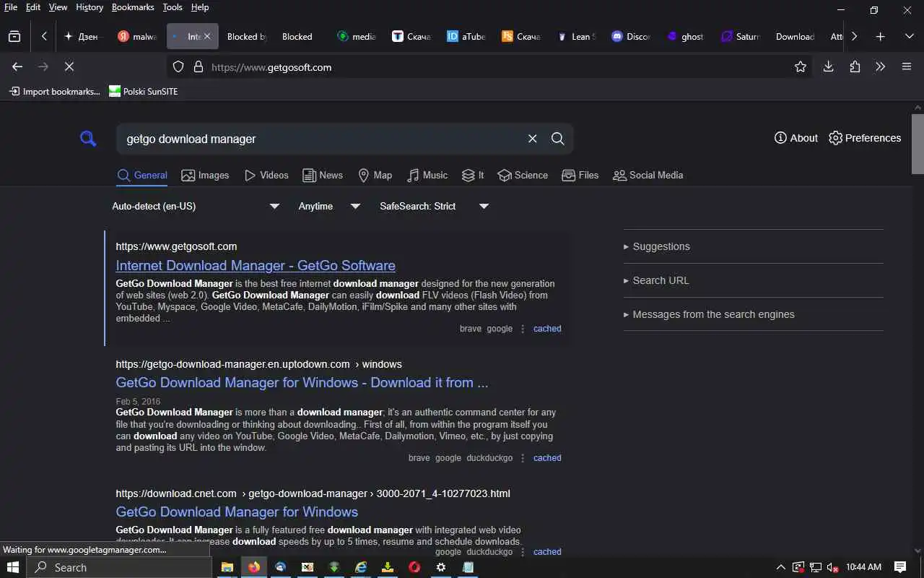
Task: Open the About page link
Action: pyautogui.click(x=796, y=138)
